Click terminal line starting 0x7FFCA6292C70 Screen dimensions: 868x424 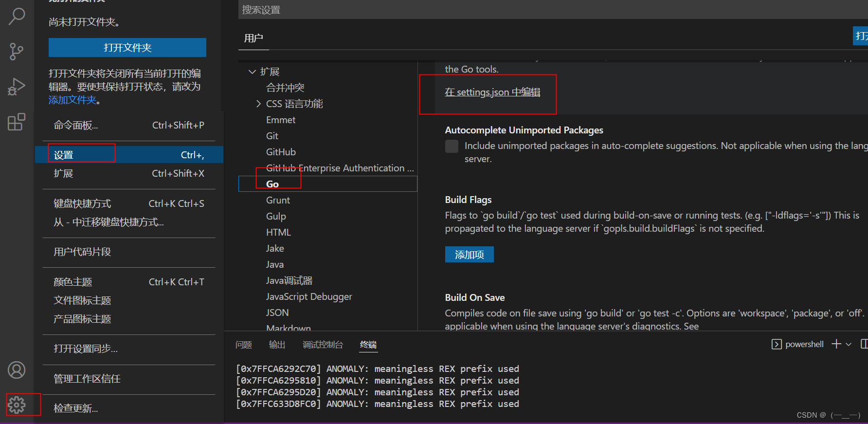point(378,369)
